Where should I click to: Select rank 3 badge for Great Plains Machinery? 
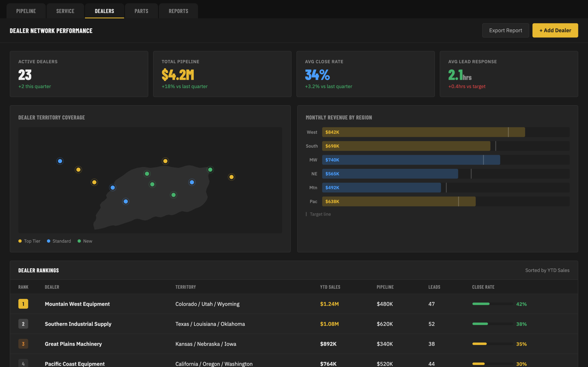pos(23,344)
